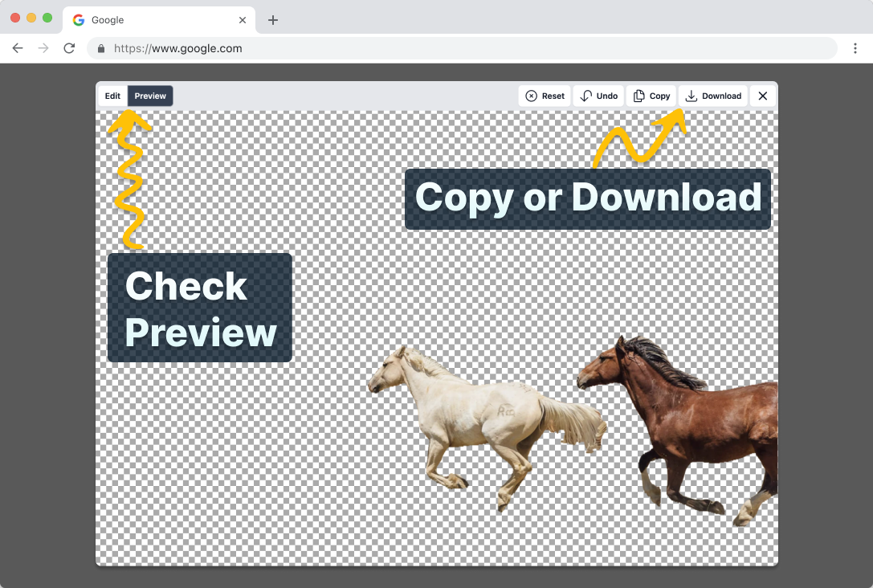Copy the image to clipboard

[x=651, y=96]
